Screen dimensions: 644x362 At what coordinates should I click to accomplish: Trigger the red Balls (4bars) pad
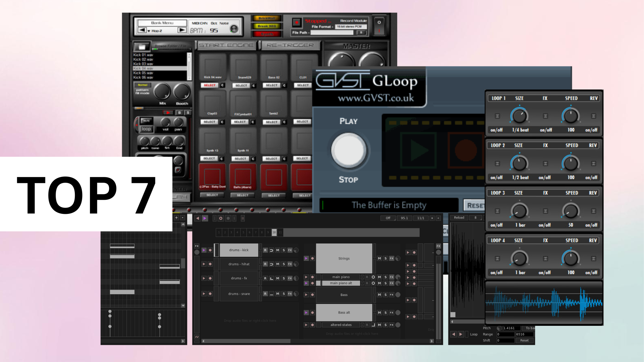click(x=243, y=177)
